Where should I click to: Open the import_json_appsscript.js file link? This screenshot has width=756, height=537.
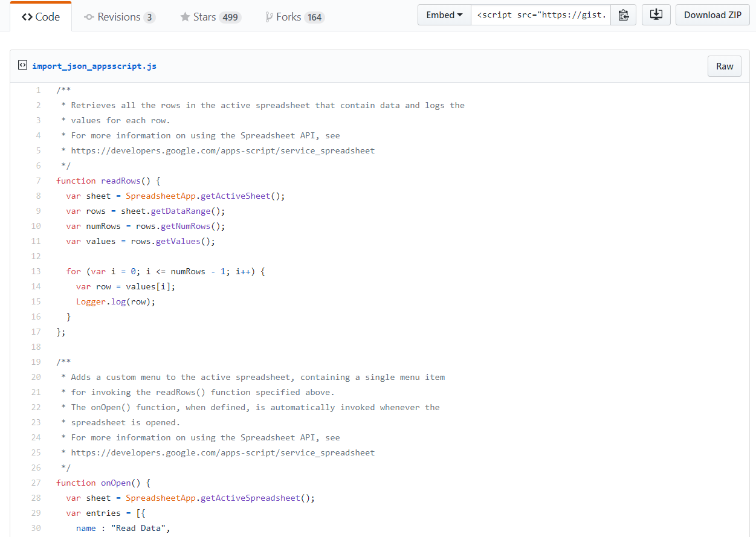point(94,66)
